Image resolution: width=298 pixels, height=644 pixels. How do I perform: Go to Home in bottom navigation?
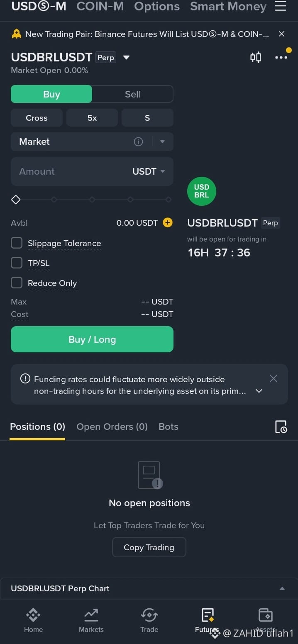point(33,620)
